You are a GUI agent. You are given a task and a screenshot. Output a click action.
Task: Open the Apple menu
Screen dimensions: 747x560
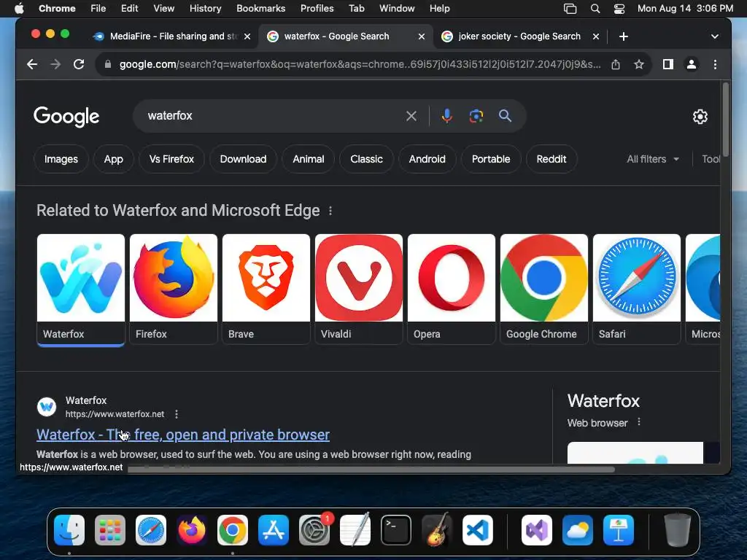[18, 9]
